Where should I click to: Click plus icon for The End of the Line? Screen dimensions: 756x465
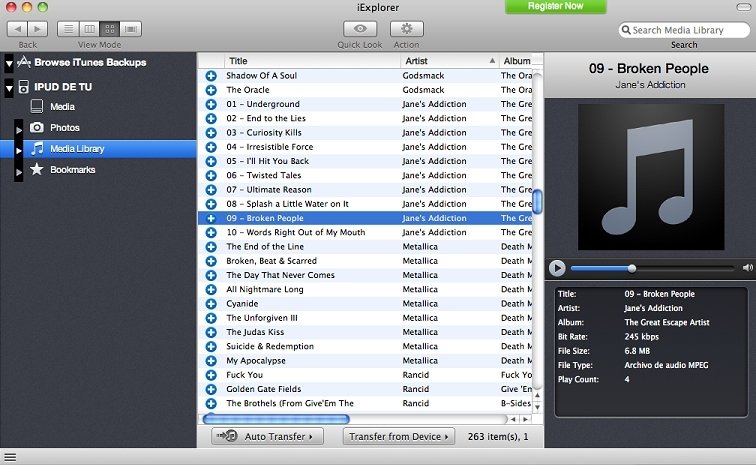(211, 247)
